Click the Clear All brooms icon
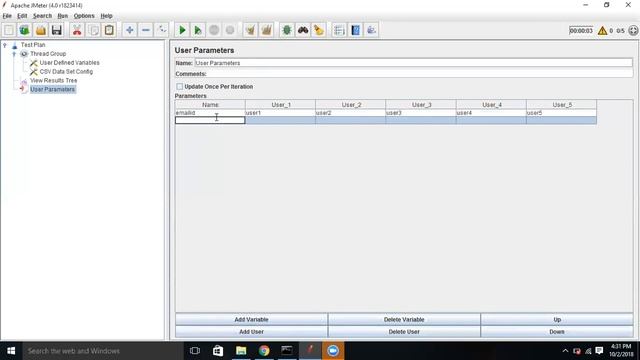Image resolution: width=640 pixels, height=360 pixels. 267,30
